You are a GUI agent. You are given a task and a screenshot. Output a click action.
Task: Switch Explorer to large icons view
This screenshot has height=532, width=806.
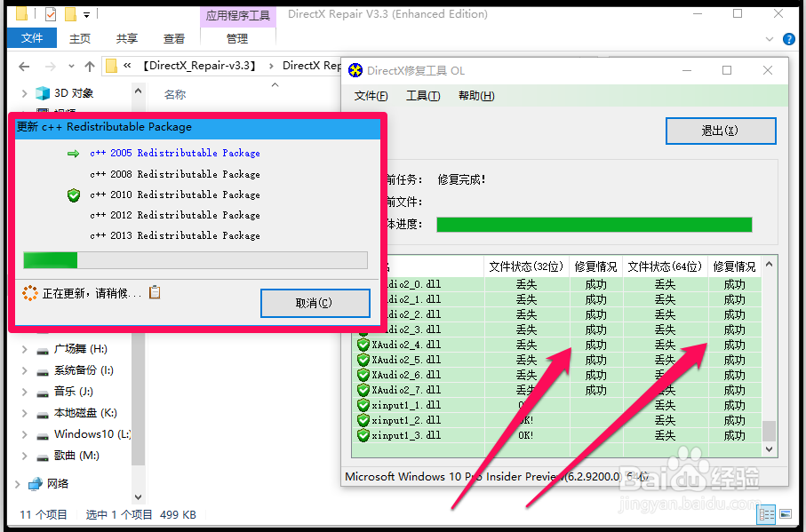coord(786,513)
